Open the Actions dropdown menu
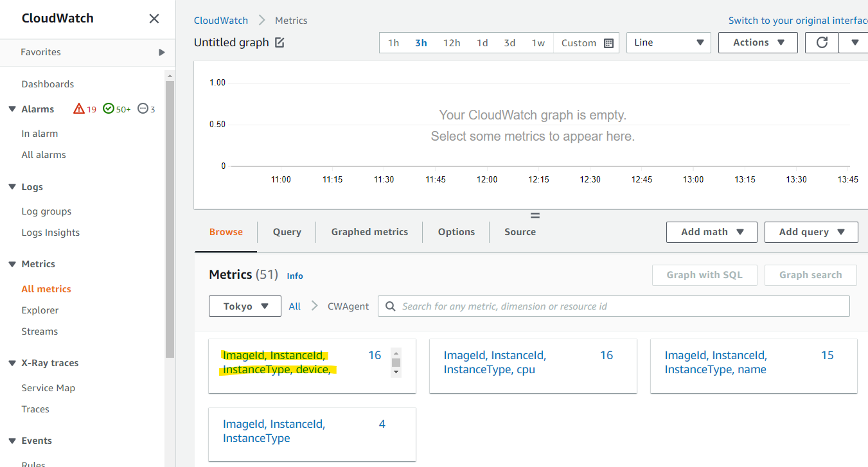Image resolution: width=868 pixels, height=467 pixels. coord(758,42)
